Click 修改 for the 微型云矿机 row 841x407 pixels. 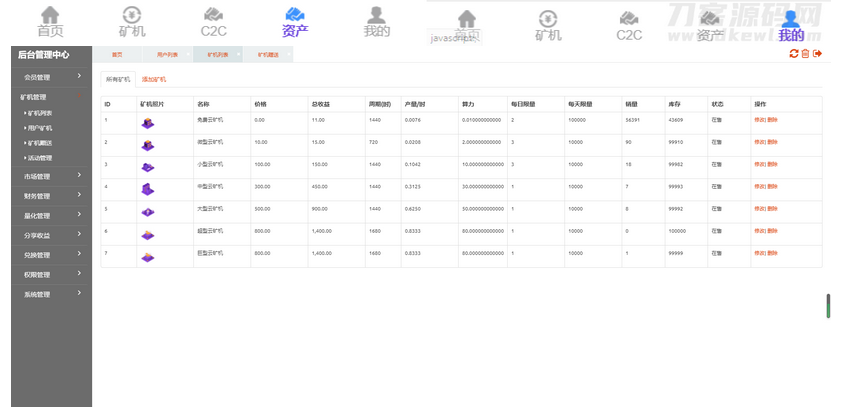tap(759, 142)
